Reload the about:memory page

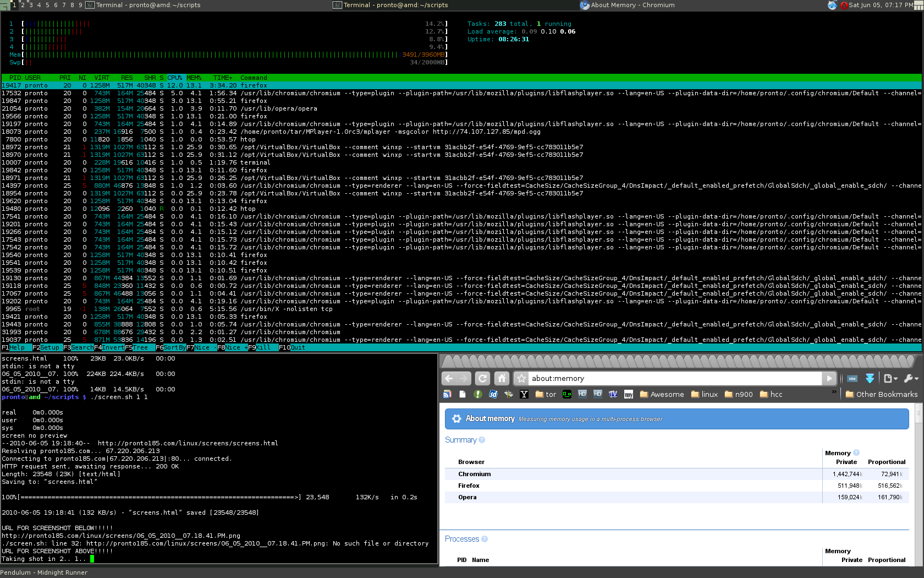(x=482, y=379)
